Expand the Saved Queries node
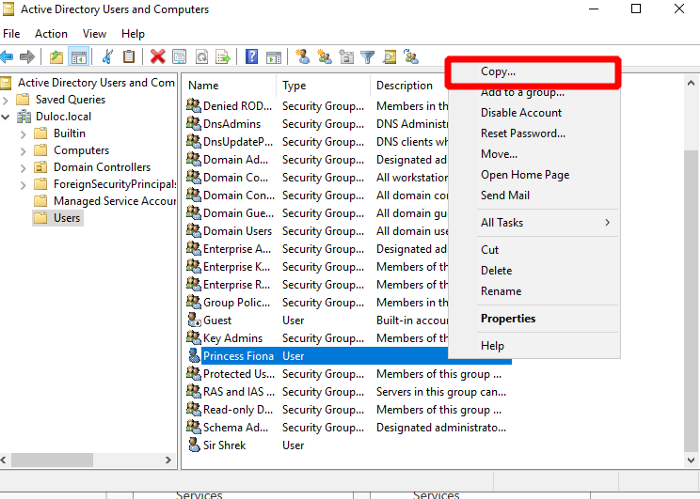Image resolution: width=700 pixels, height=499 pixels. pyautogui.click(x=5, y=100)
